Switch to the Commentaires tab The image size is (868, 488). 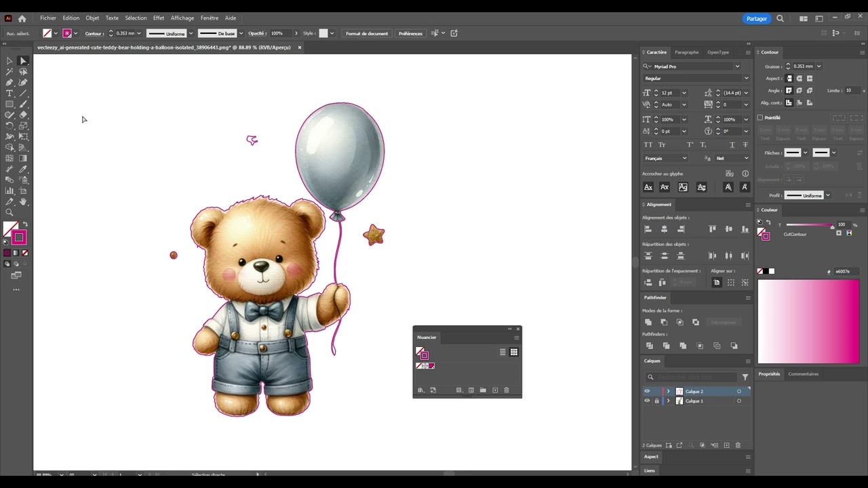point(804,373)
